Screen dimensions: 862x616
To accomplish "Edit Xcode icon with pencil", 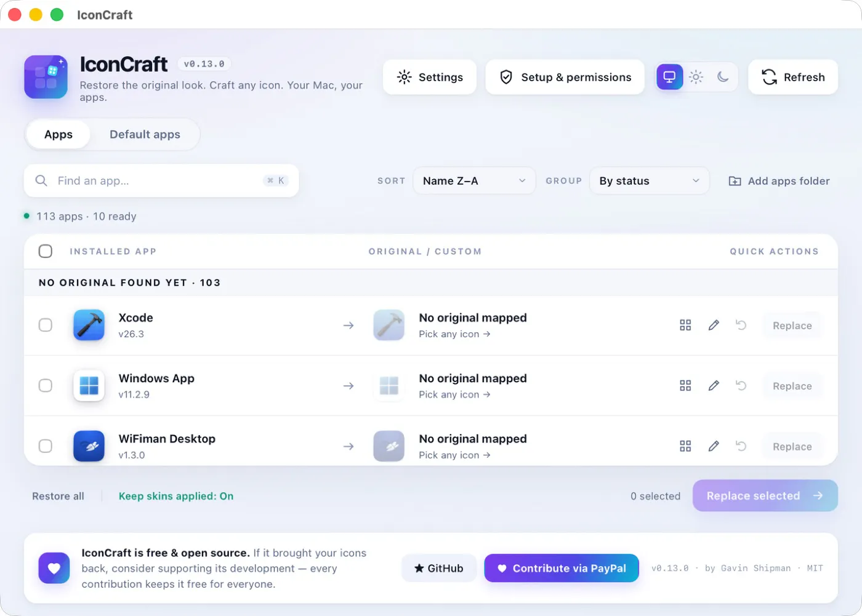I will pos(714,325).
